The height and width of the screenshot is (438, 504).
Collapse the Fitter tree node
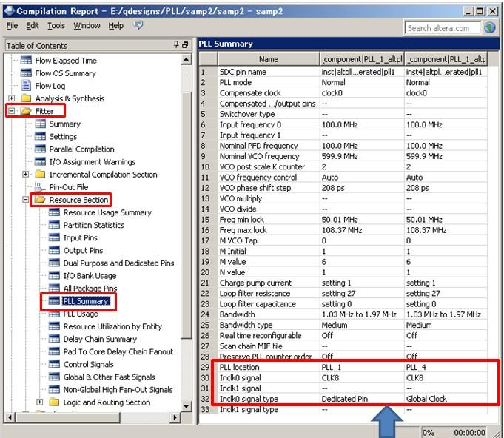12,111
